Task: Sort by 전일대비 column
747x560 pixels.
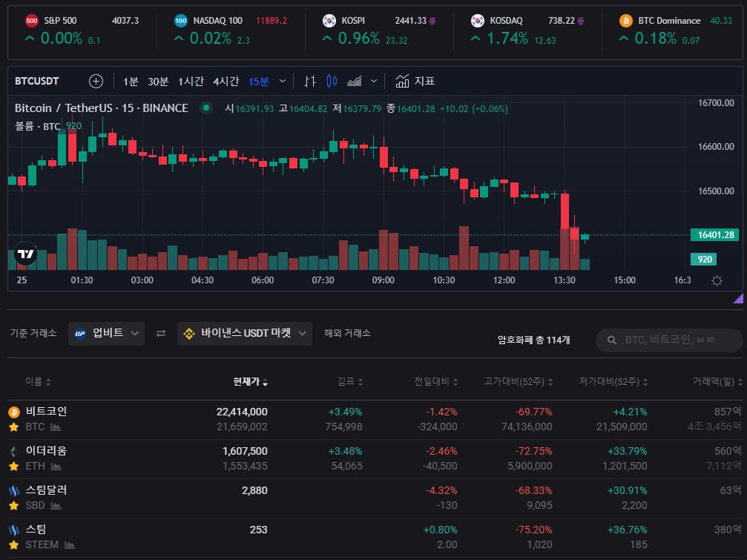Action: coord(436,381)
